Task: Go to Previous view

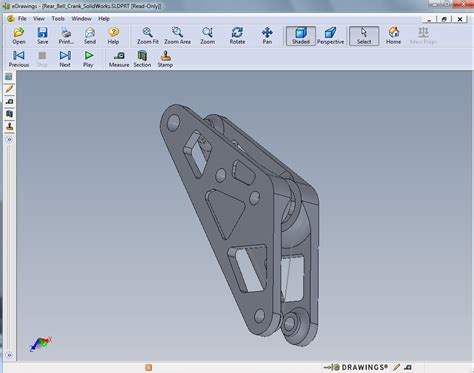Action: pos(19,59)
